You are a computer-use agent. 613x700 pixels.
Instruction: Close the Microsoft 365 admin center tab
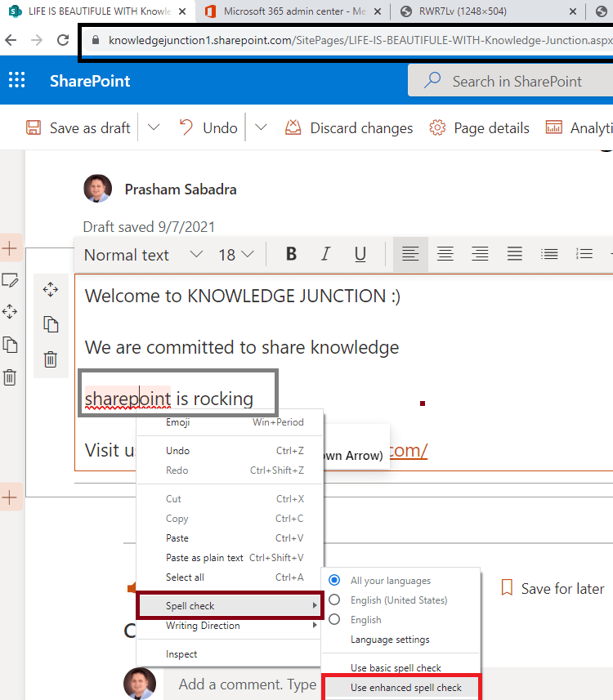(378, 11)
